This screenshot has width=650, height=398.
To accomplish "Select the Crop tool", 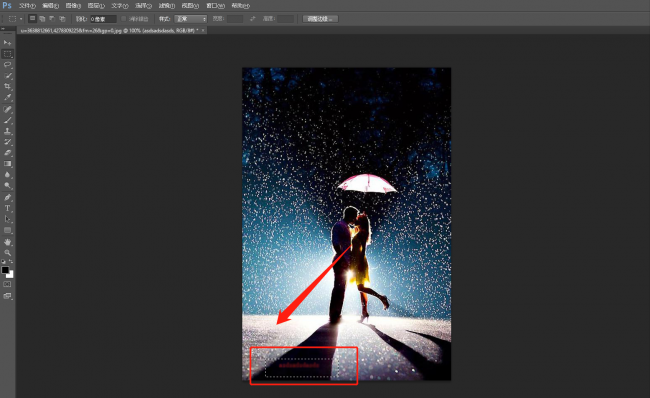I will click(7, 87).
